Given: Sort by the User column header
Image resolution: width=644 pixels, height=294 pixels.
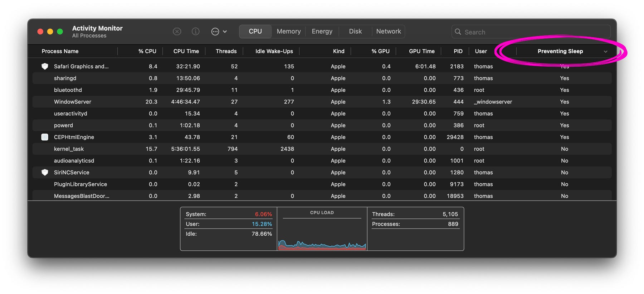Looking at the screenshot, I should point(480,51).
